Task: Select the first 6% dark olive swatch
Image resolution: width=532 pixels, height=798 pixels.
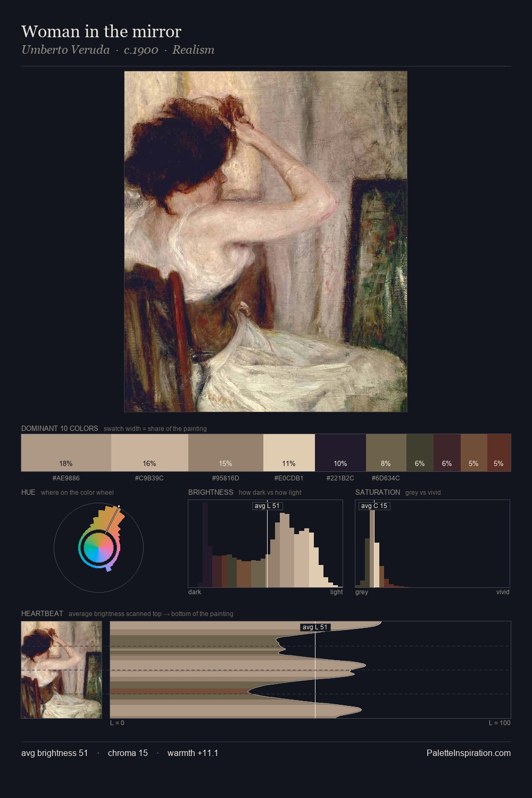Action: (420, 453)
